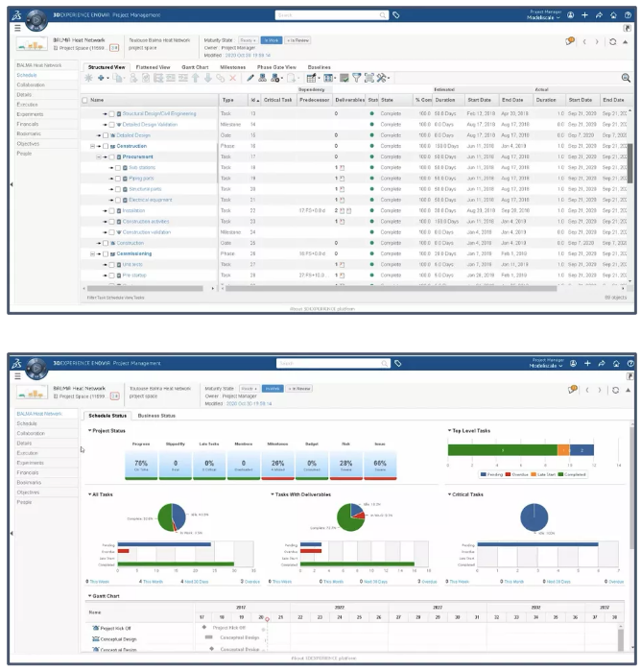
Task: Click the asterisk new-item toolbar icon
Action: click(88, 78)
